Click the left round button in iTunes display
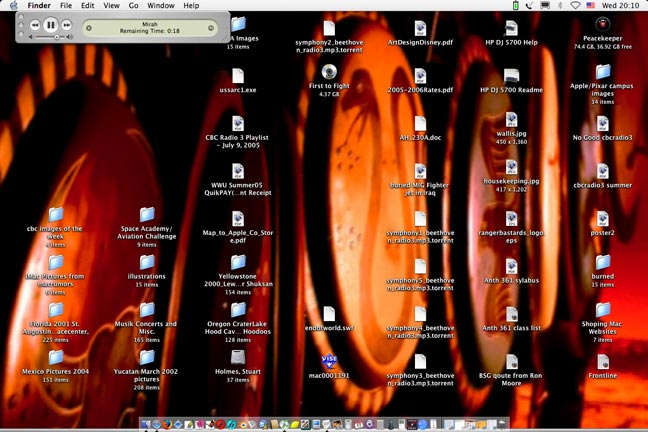 [89, 28]
